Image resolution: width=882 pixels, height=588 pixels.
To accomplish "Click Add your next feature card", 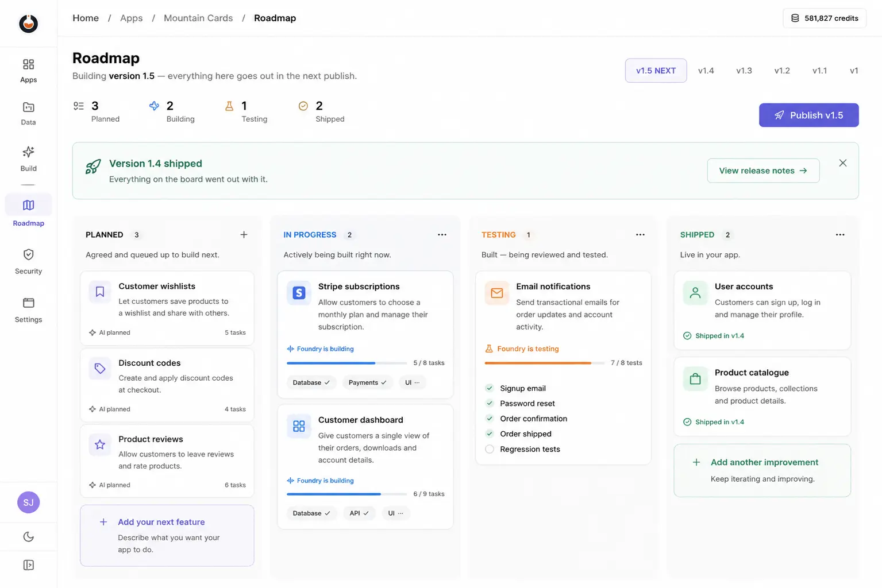I will (167, 535).
